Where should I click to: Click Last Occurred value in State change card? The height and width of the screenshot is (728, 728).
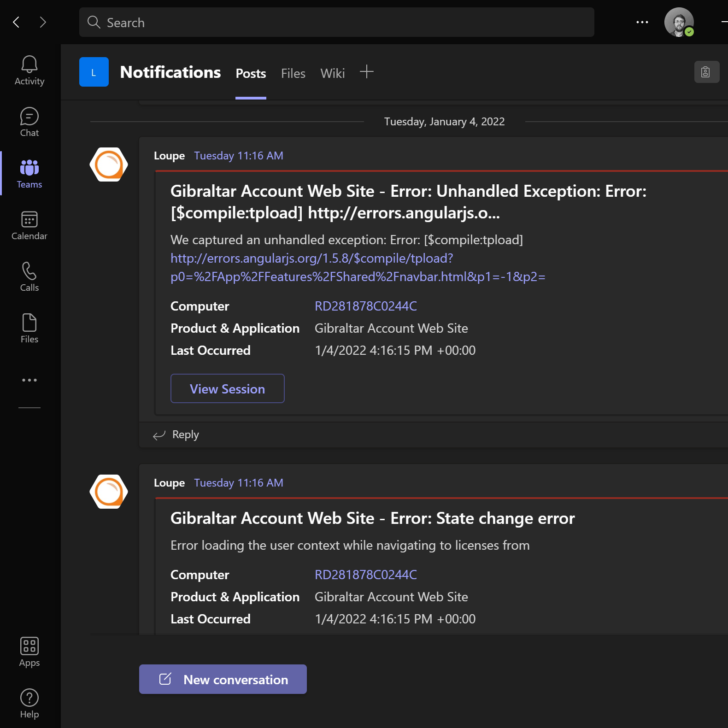pos(395,619)
